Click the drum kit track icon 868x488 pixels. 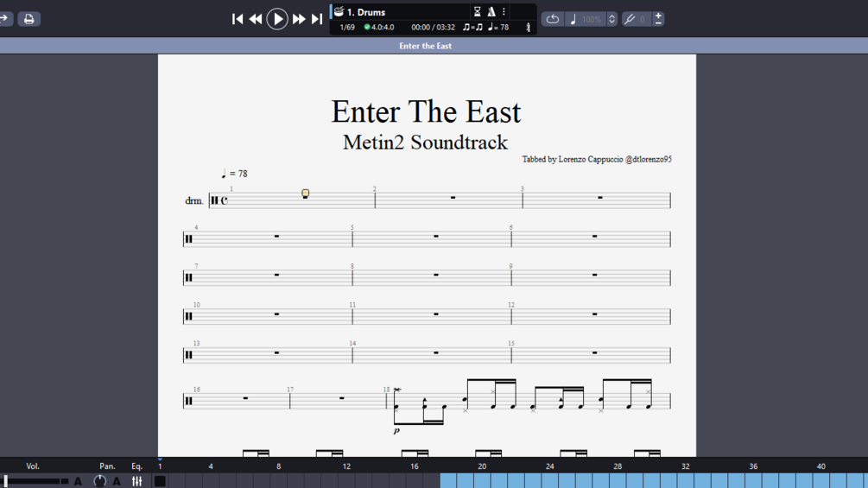(339, 11)
